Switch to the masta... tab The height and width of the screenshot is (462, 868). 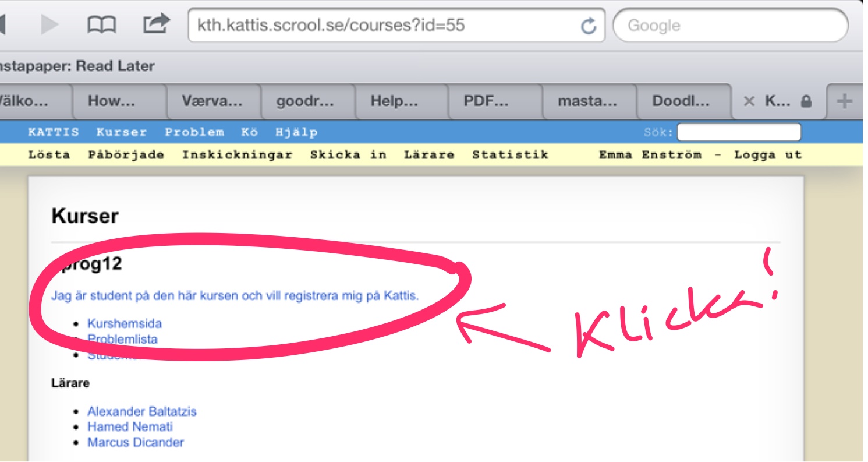(x=589, y=101)
